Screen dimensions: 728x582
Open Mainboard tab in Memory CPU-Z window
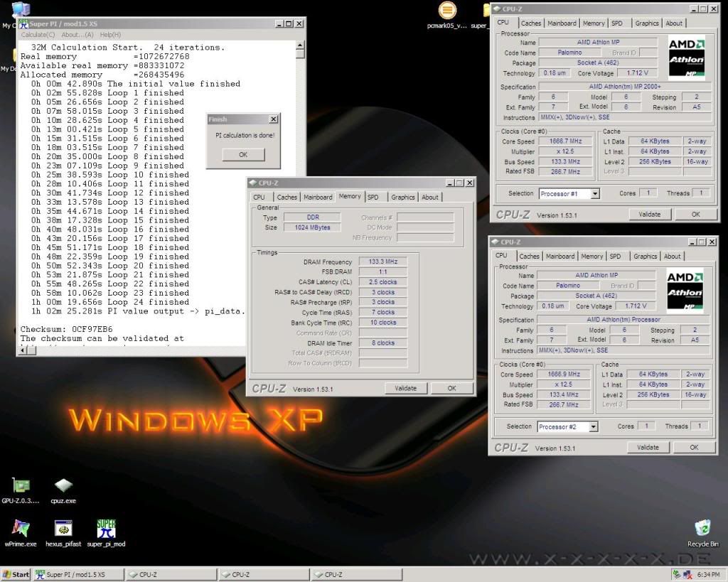pyautogui.click(x=318, y=198)
